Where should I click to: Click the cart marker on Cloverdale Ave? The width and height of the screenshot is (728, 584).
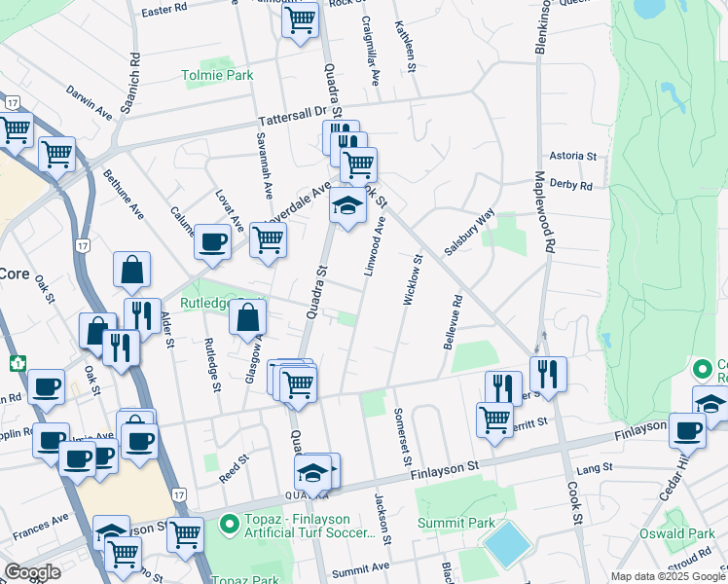coord(268,240)
